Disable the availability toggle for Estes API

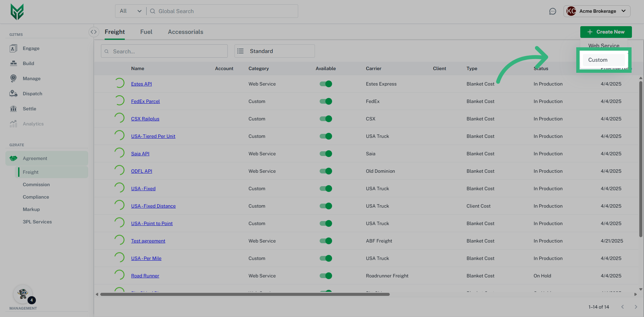pos(326,84)
